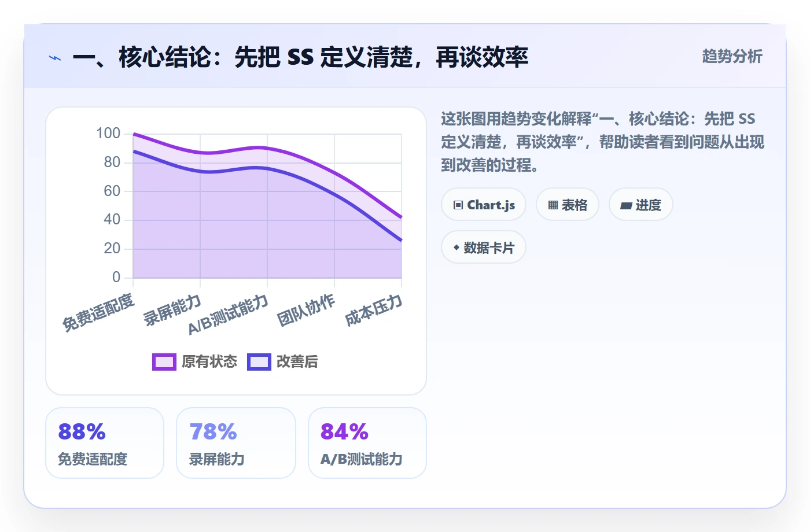This screenshot has height=532, width=810.
Task: Click the description paragraph 这张图用趋势变化解释
Action: 603,142
